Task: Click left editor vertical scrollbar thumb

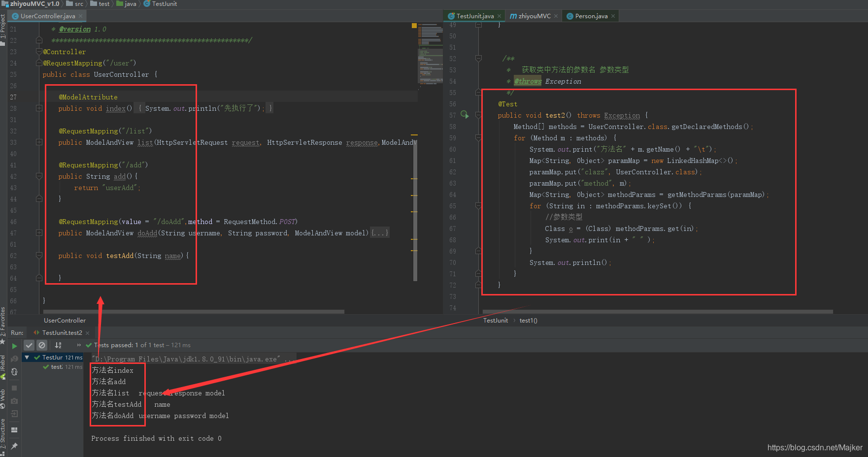Action: 415,210
